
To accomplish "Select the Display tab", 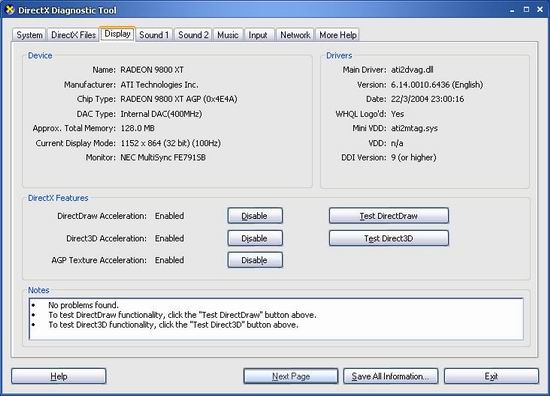I will [x=118, y=34].
